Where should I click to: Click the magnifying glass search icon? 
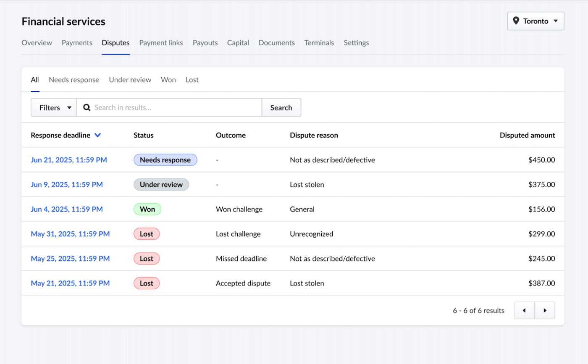[x=86, y=107]
